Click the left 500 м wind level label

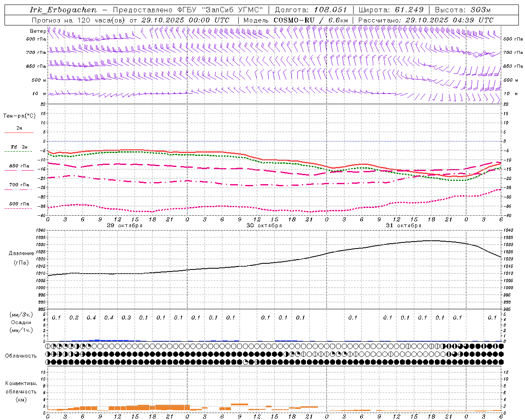pyautogui.click(x=39, y=80)
